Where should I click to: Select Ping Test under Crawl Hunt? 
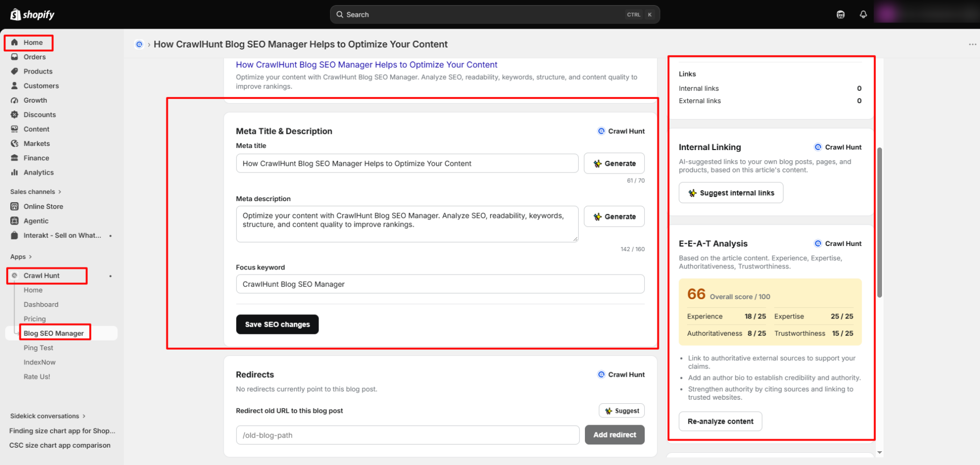(x=38, y=348)
